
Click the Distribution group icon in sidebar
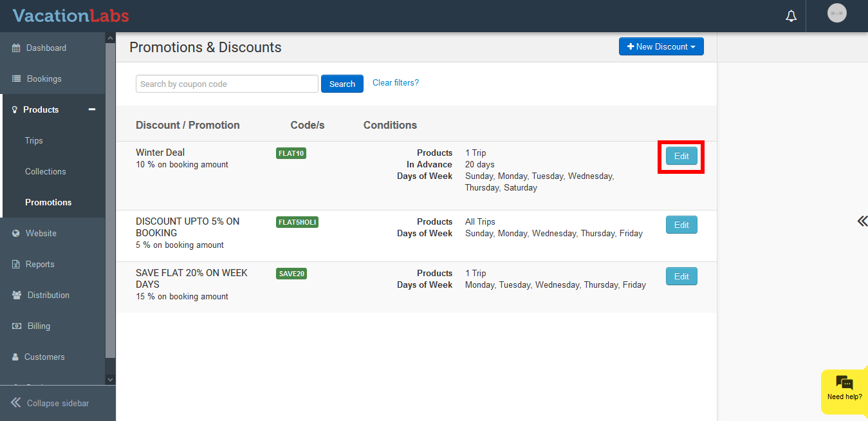pos(16,295)
